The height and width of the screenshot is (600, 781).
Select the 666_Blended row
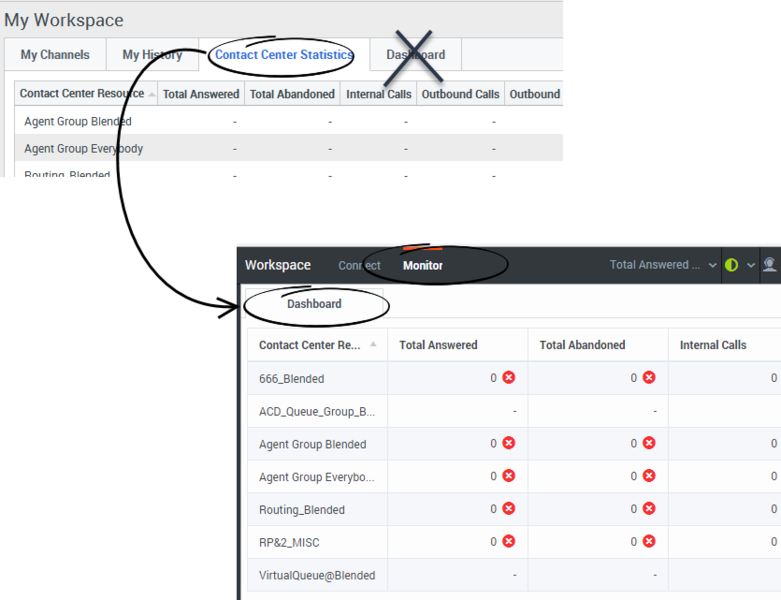pyautogui.click(x=514, y=378)
